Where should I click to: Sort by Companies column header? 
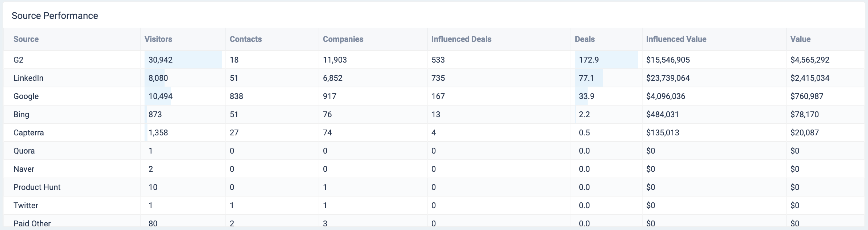(343, 39)
